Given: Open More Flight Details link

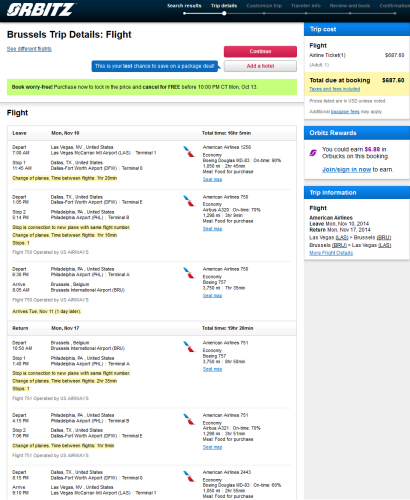Looking at the screenshot, I should pos(331,253).
